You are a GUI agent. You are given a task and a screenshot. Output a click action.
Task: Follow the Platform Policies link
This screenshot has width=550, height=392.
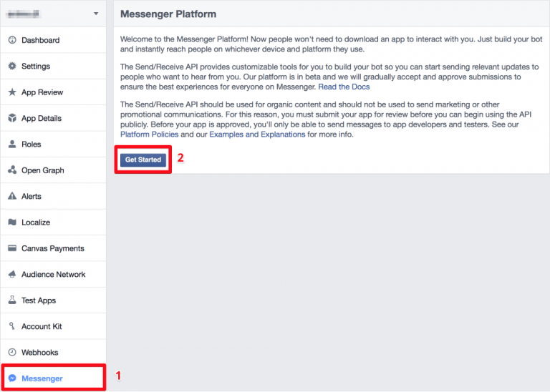pyautogui.click(x=149, y=134)
